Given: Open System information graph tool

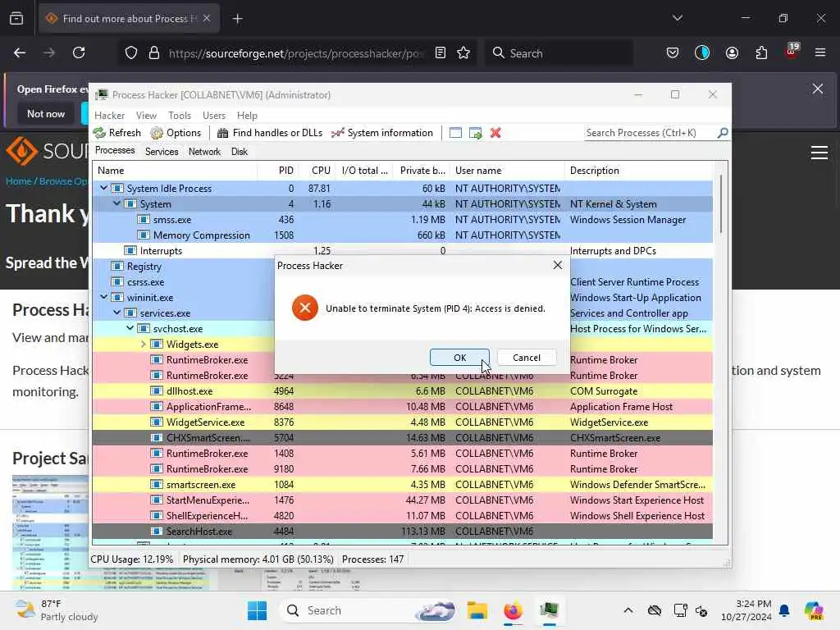Looking at the screenshot, I should pyautogui.click(x=382, y=133).
